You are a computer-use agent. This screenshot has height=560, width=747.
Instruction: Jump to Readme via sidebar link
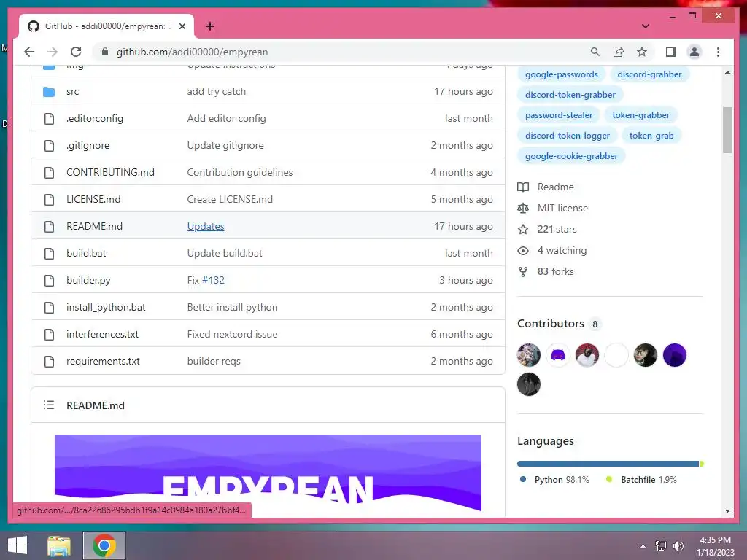click(546, 187)
